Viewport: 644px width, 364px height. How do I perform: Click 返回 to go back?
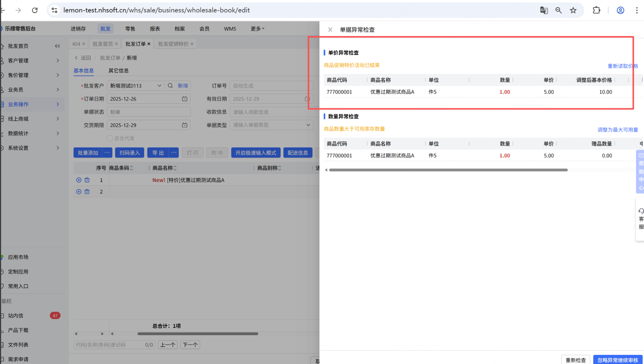click(83, 58)
